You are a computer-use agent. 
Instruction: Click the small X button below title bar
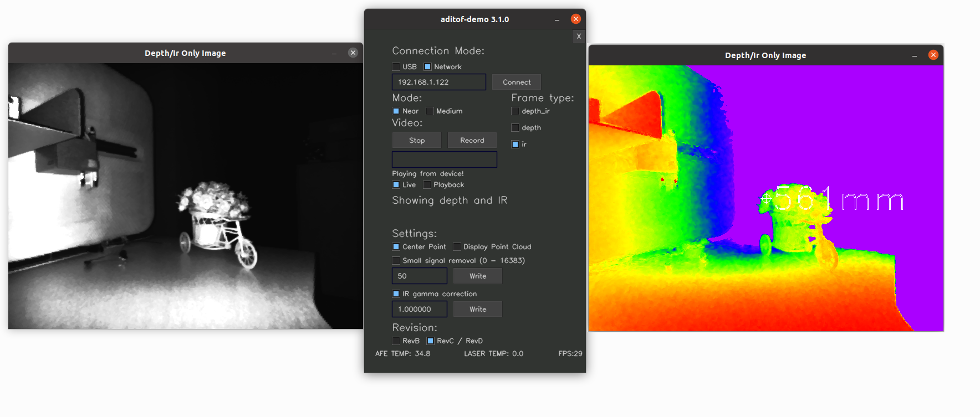click(579, 37)
